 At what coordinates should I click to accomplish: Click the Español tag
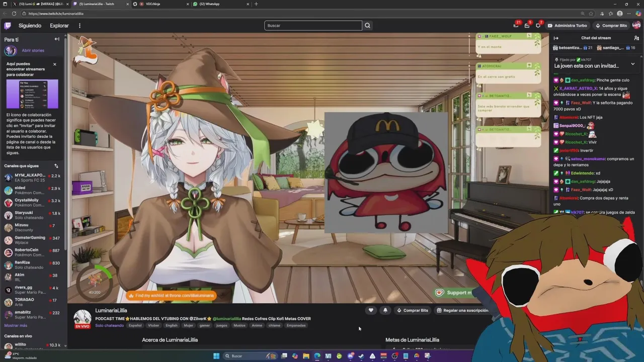135,325
